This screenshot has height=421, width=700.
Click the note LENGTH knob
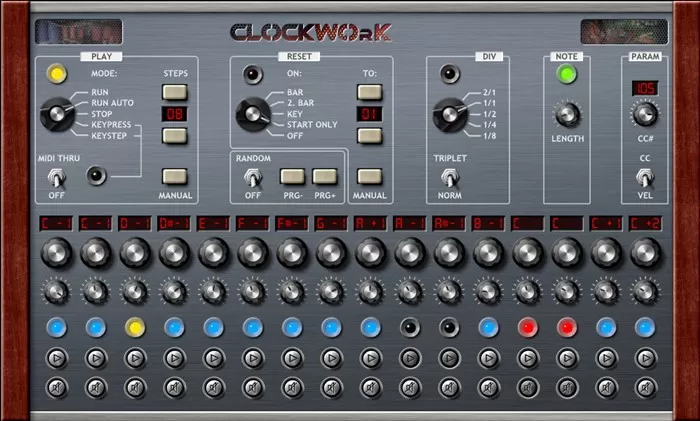(567, 114)
